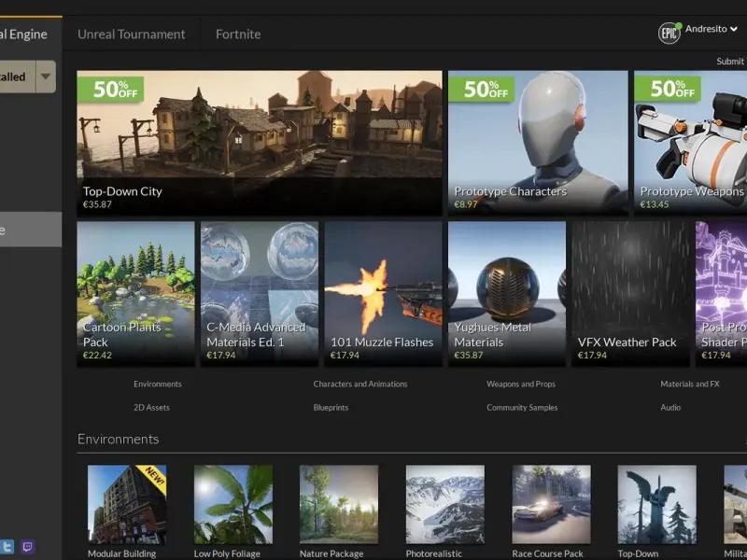This screenshot has width=747, height=560.
Task: Open the Photorealistic snowy mountain thumbnail
Action: click(x=445, y=504)
